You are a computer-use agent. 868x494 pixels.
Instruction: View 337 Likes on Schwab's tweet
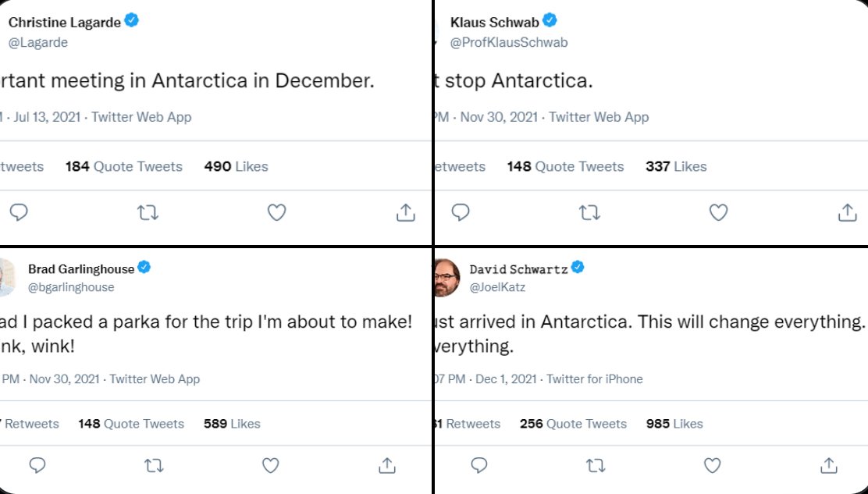pyautogui.click(x=676, y=166)
